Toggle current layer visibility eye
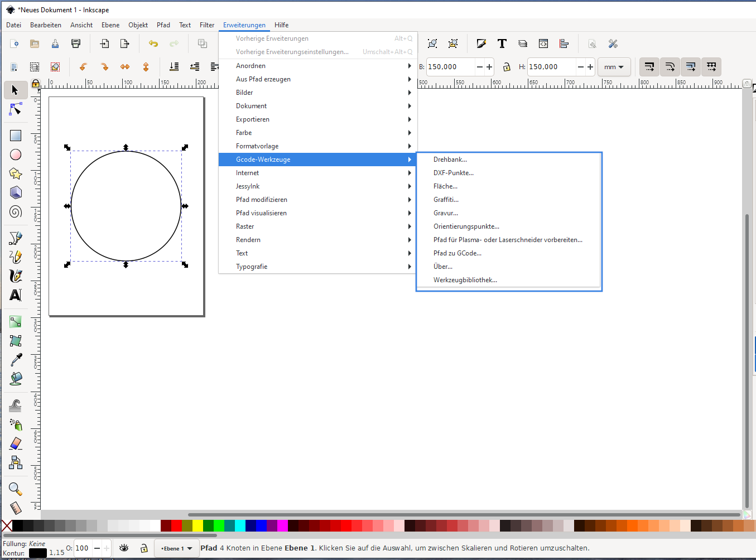 (124, 548)
